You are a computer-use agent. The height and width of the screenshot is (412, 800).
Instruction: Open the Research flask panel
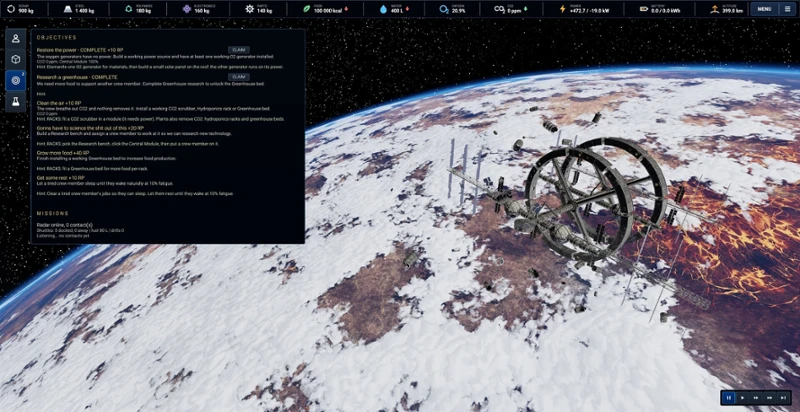click(x=16, y=101)
